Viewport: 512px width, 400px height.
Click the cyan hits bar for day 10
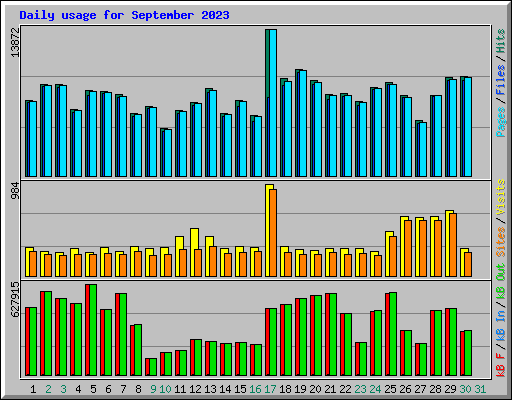tap(168, 153)
